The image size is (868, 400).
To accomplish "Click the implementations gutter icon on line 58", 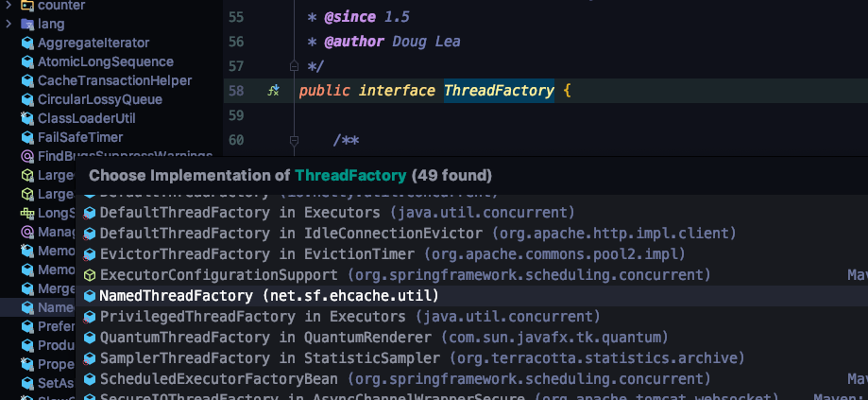I will point(274,91).
